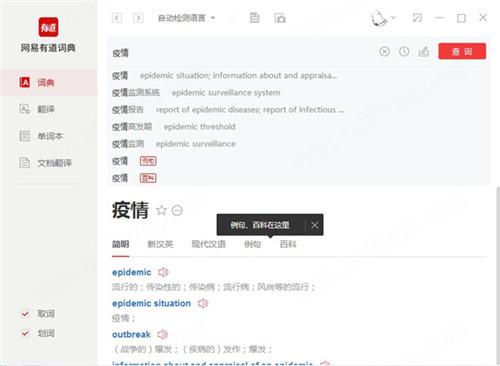The image size is (500, 366).
Task: Open the outbreak word link
Action: pos(131,334)
